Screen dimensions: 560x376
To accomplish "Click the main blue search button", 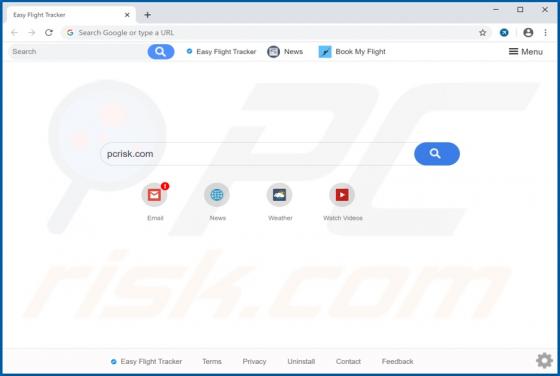I will [437, 154].
